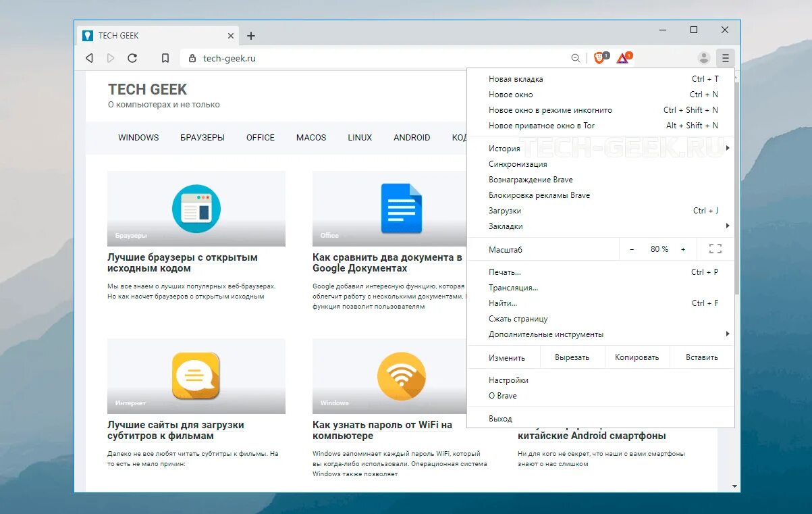Choose Новое окно menu item
812x514 pixels.
(600, 95)
